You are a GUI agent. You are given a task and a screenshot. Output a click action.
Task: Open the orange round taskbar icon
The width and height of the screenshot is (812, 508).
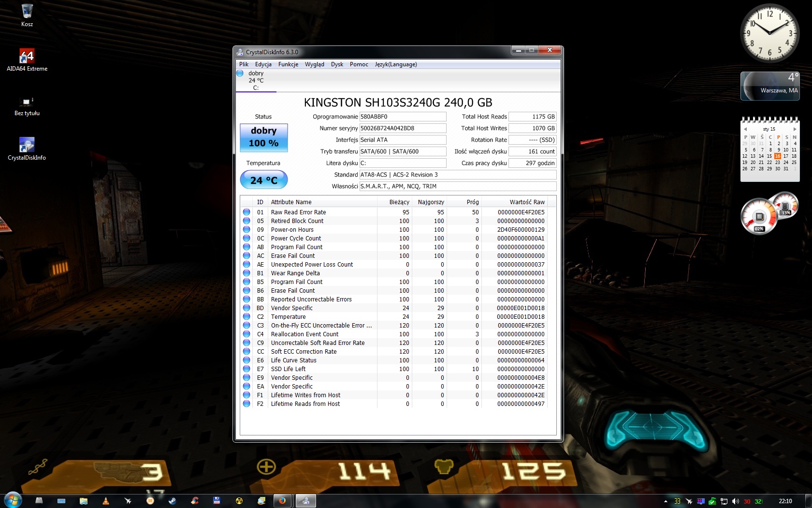[x=150, y=501]
